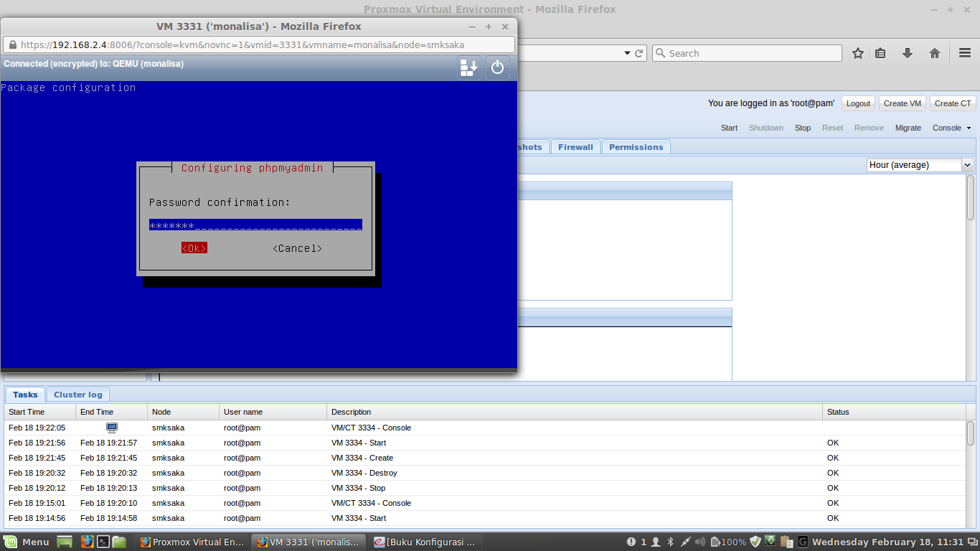Launch Firefox from the panel launcher
980x551 pixels.
(x=88, y=542)
